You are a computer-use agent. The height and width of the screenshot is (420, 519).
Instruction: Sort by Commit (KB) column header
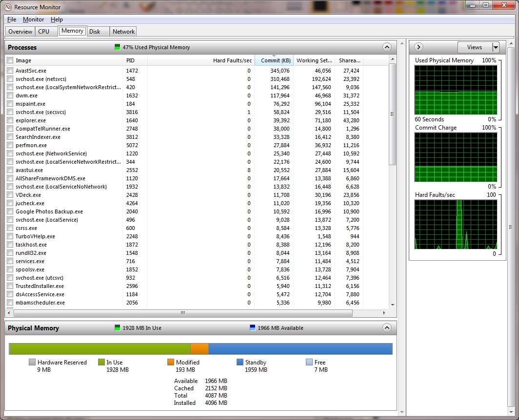274,60
